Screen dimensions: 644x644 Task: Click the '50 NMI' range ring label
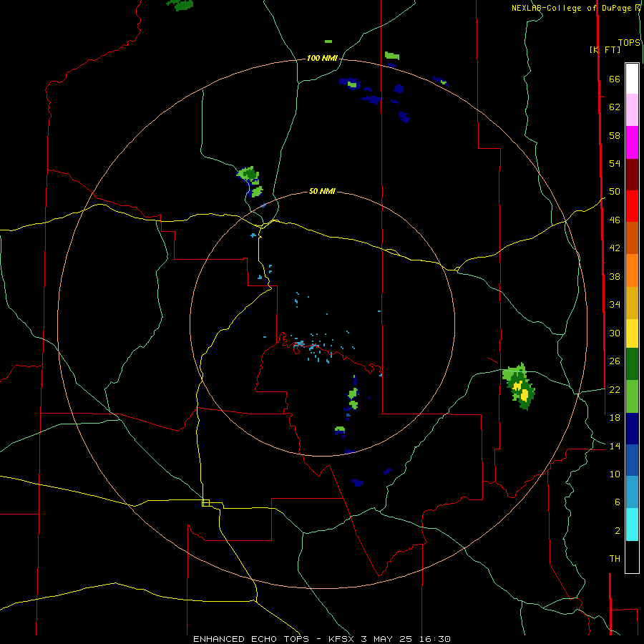(x=322, y=191)
